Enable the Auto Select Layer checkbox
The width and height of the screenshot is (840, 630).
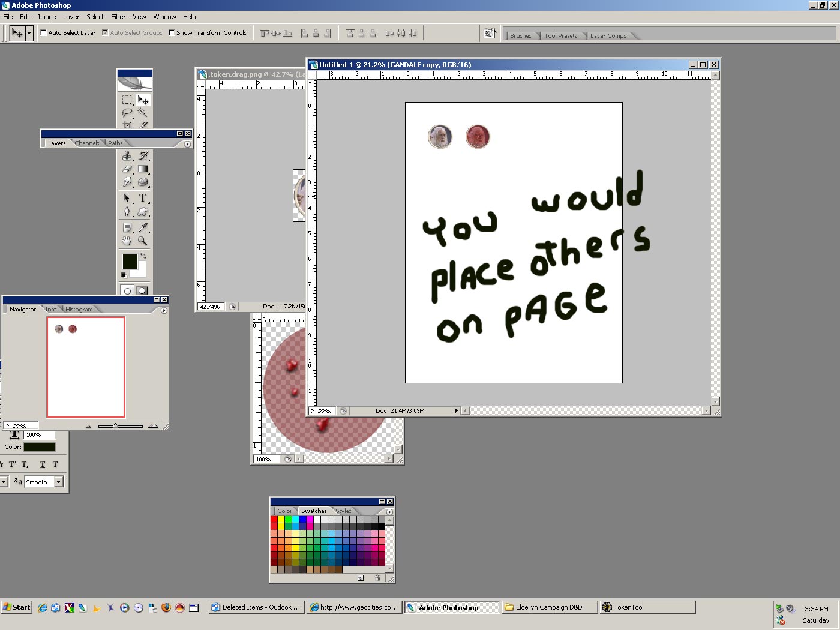click(x=44, y=33)
